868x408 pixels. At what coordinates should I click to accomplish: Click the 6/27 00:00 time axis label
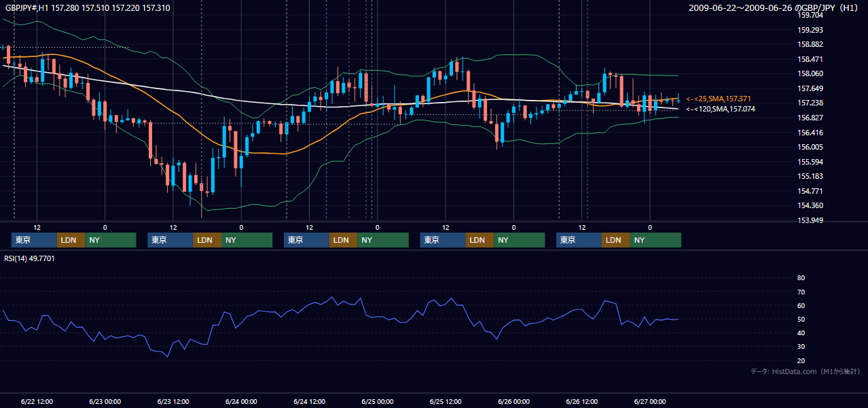(x=650, y=402)
